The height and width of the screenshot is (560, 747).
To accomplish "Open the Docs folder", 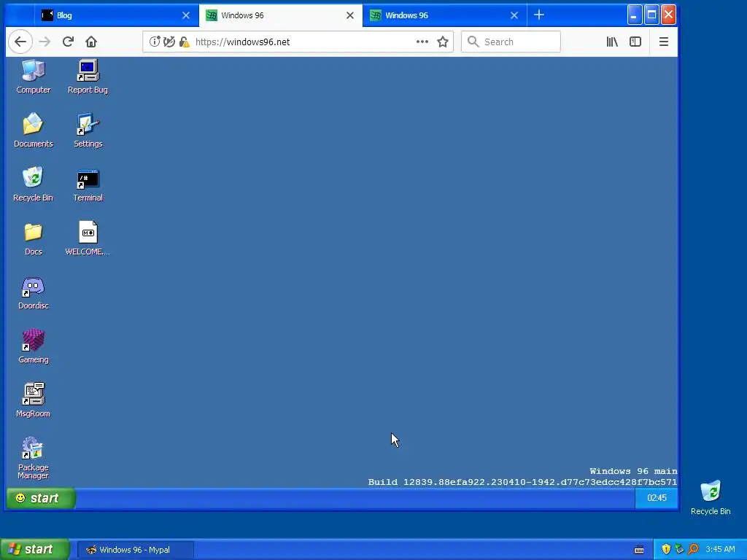I will pos(33,238).
